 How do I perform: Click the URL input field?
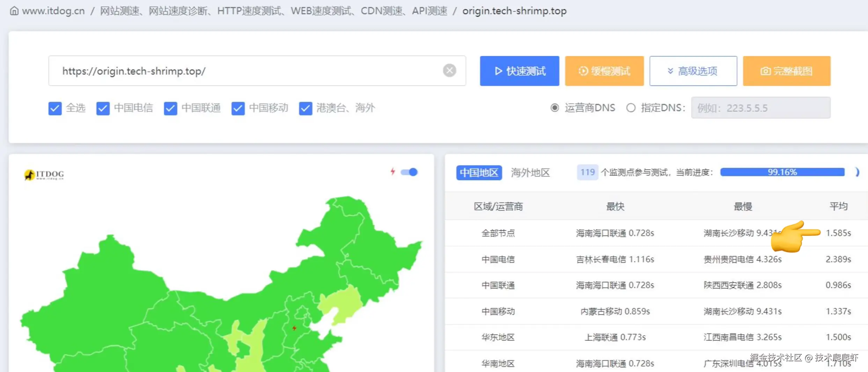point(257,71)
